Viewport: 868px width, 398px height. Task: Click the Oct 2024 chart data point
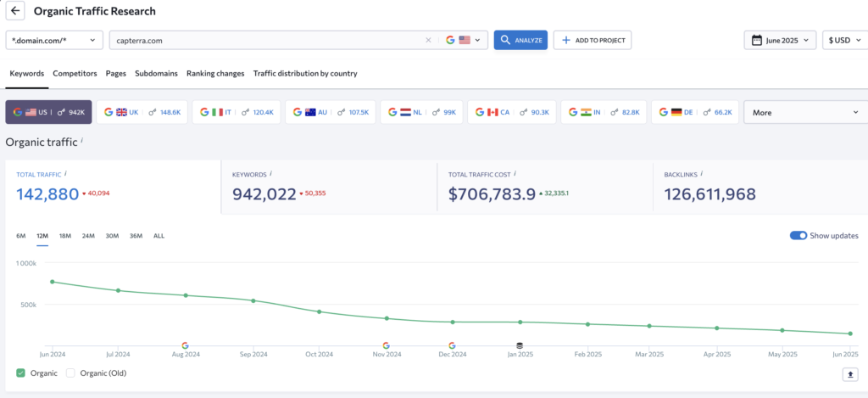coord(320,311)
